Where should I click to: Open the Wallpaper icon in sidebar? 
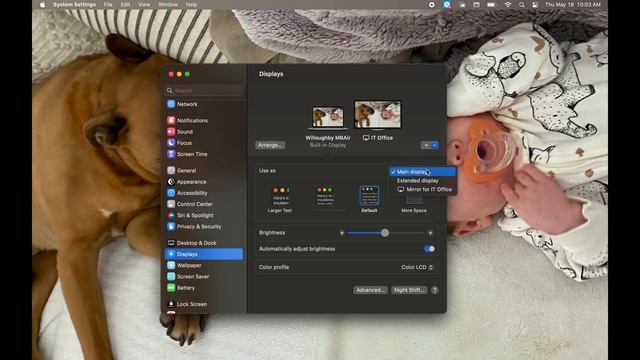(171, 265)
